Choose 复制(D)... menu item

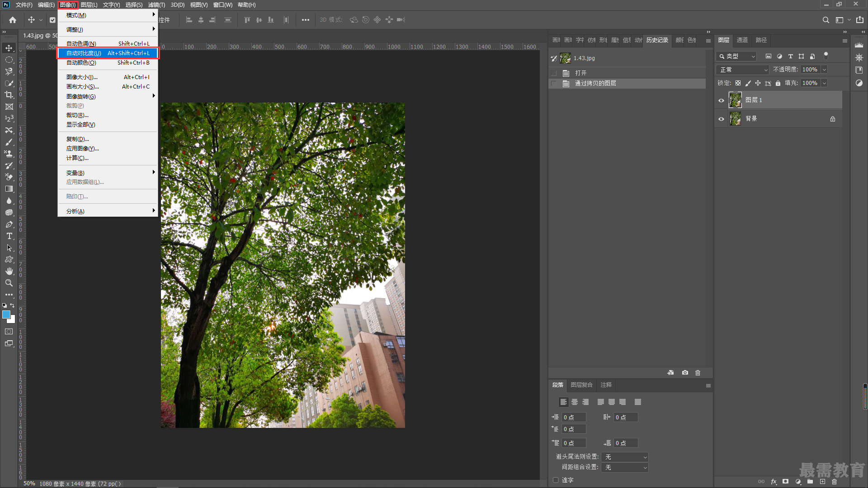click(108, 139)
